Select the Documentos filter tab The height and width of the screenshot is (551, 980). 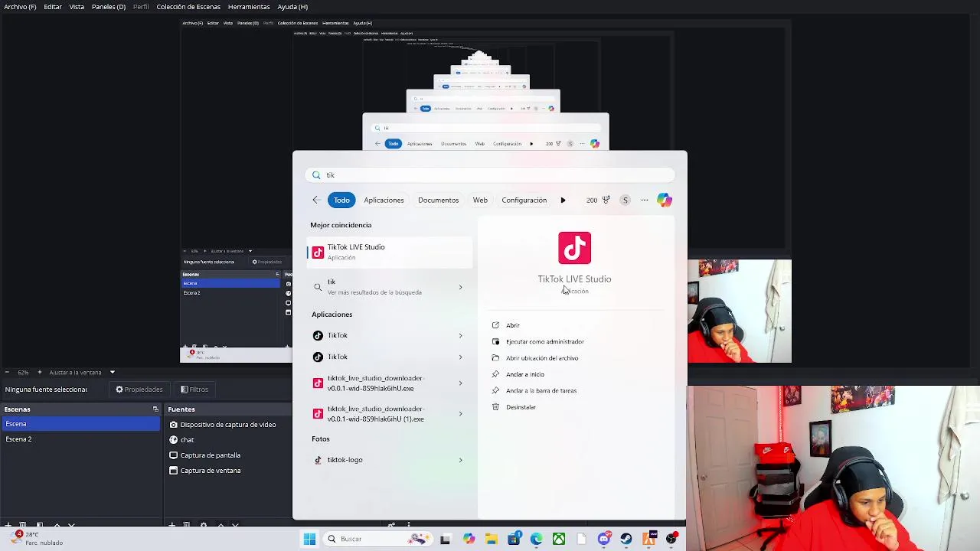click(438, 200)
